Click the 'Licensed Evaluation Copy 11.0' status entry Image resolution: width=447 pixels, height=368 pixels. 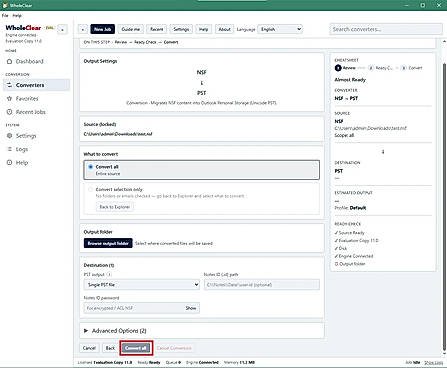click(x=105, y=362)
